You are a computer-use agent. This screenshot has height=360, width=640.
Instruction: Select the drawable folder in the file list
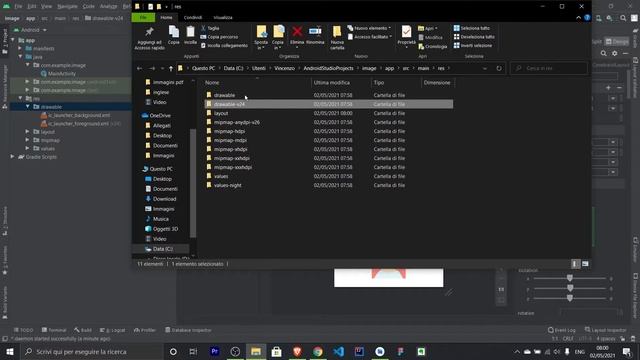(x=224, y=95)
